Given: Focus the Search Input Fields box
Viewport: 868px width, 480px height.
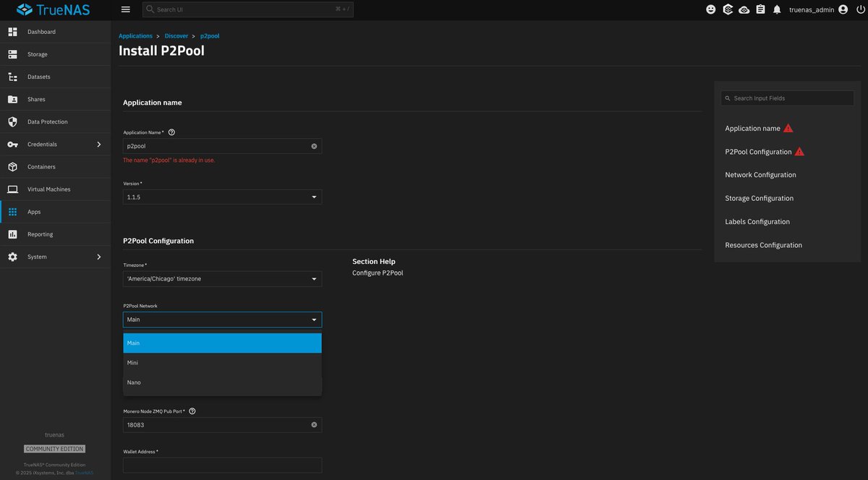Looking at the screenshot, I should click(787, 98).
